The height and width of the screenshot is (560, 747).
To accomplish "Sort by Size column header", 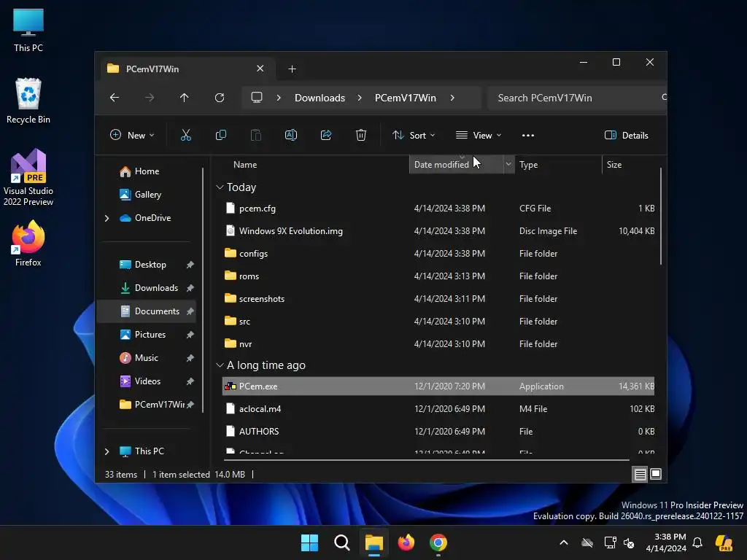I will (614, 165).
